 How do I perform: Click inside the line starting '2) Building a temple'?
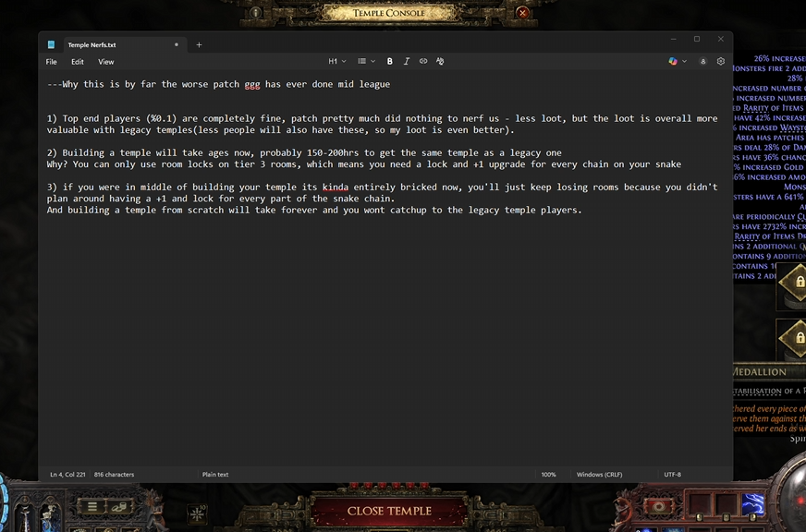[304, 153]
